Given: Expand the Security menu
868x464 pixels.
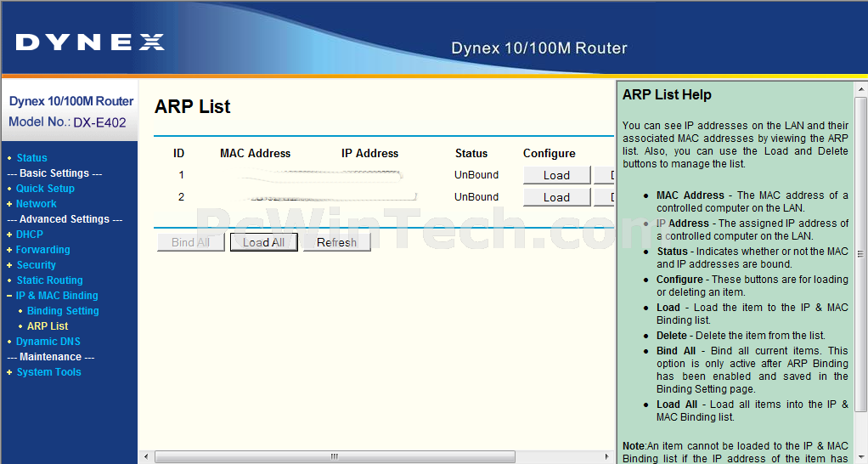Looking at the screenshot, I should coord(36,265).
